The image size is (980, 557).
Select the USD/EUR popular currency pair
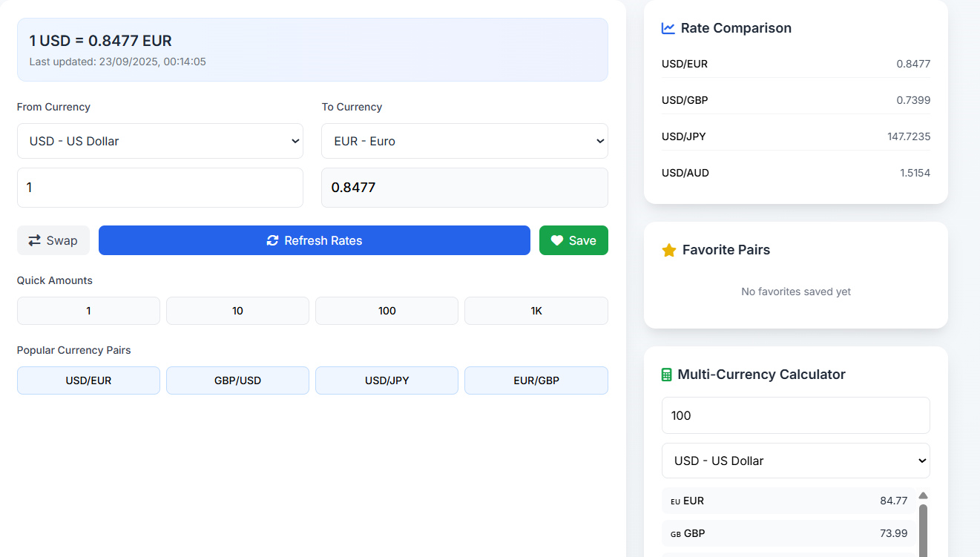(x=88, y=380)
